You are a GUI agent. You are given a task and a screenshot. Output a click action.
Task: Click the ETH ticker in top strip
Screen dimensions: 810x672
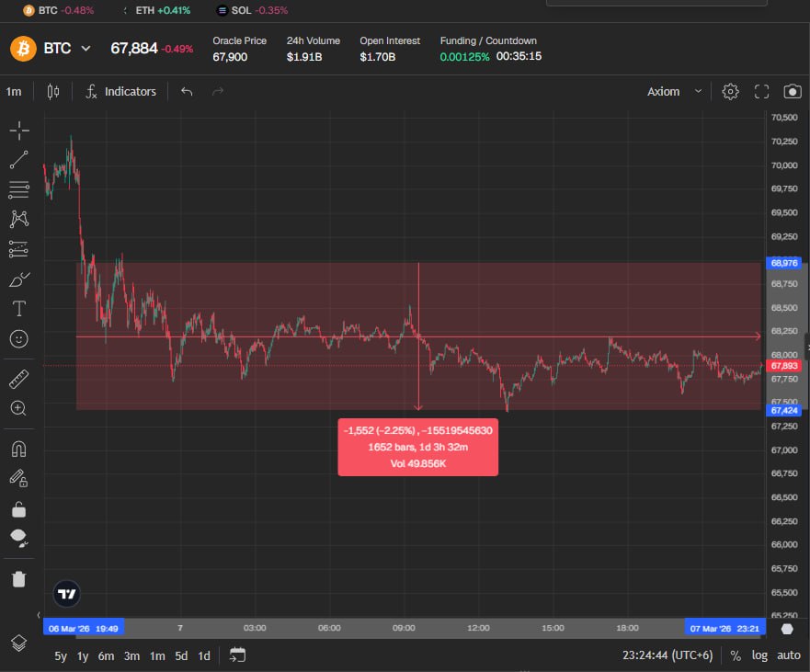tap(163, 10)
